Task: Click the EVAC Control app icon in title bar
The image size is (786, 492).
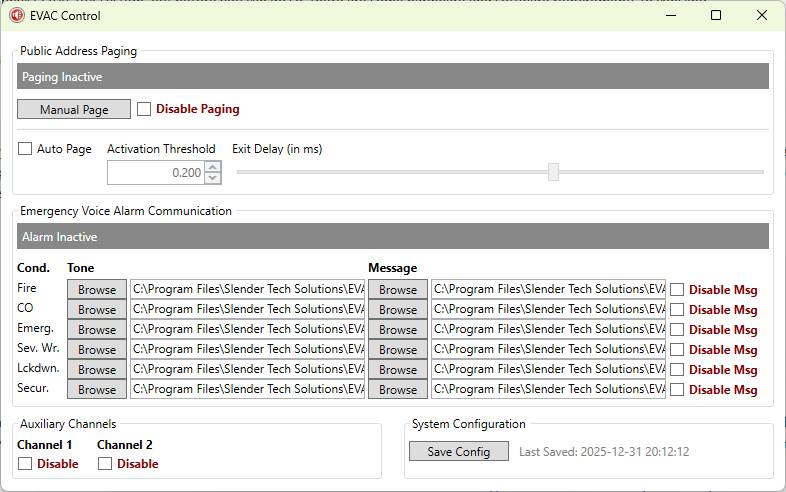Action: 16,15
